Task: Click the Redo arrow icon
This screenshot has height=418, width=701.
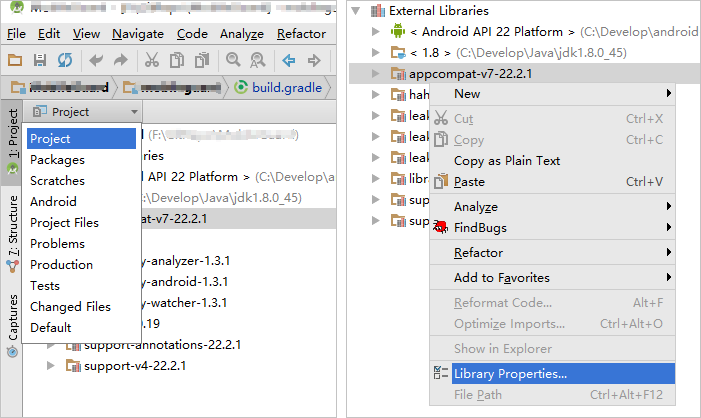Action: [119, 60]
